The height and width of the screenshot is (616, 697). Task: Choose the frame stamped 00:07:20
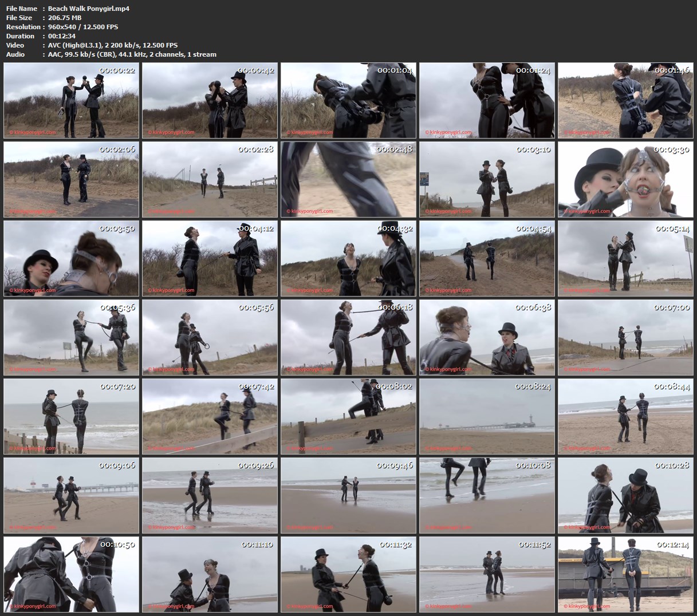click(72, 416)
